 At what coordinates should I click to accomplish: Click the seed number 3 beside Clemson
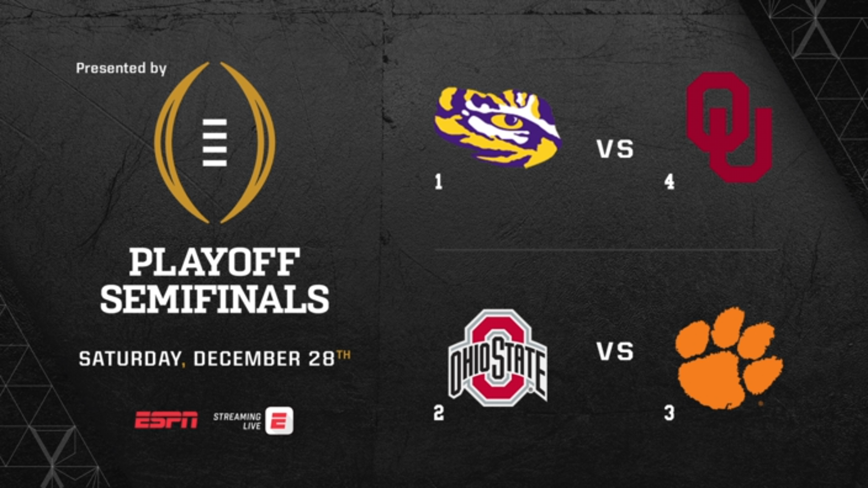click(669, 413)
